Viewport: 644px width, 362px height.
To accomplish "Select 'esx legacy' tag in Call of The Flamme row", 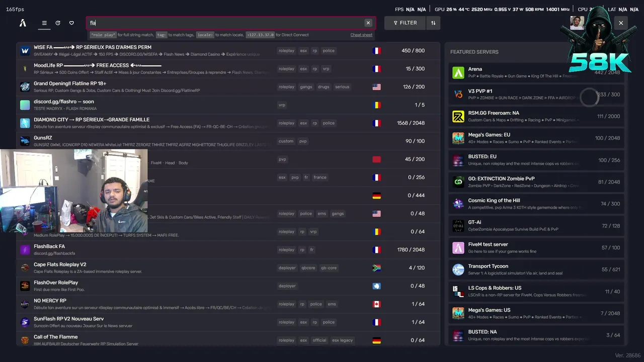I will tap(343, 340).
